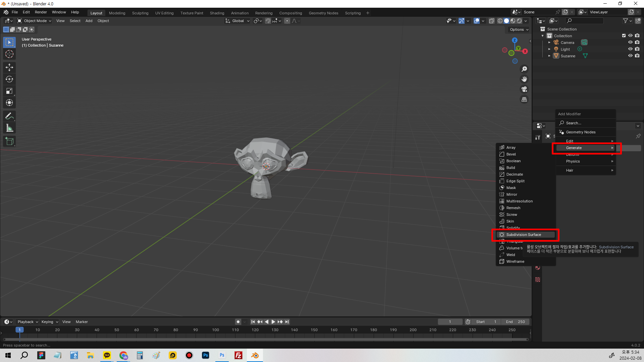Choose the Array modifier

point(526,147)
